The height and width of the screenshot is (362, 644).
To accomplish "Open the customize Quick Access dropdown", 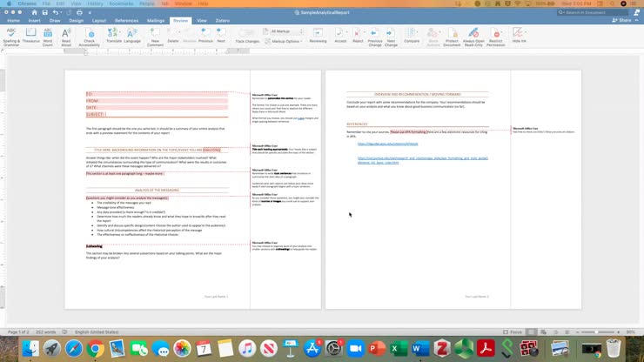I will pos(90,13).
